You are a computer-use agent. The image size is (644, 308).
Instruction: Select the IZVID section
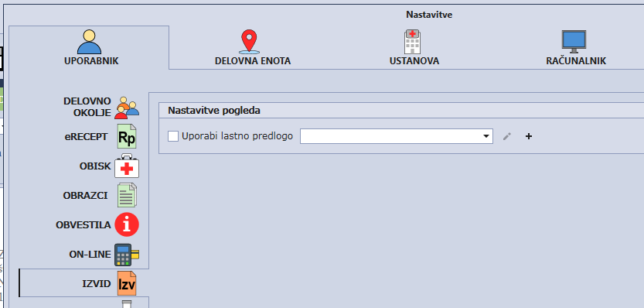(x=83, y=283)
